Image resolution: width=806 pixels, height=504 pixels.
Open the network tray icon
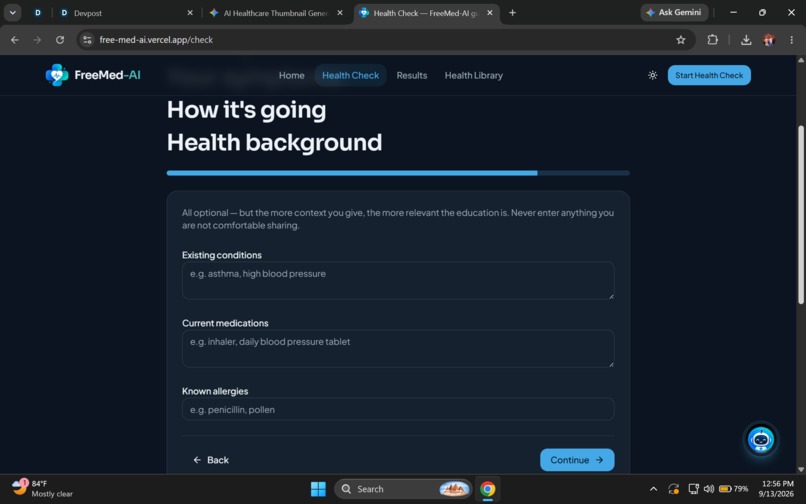[x=693, y=489]
